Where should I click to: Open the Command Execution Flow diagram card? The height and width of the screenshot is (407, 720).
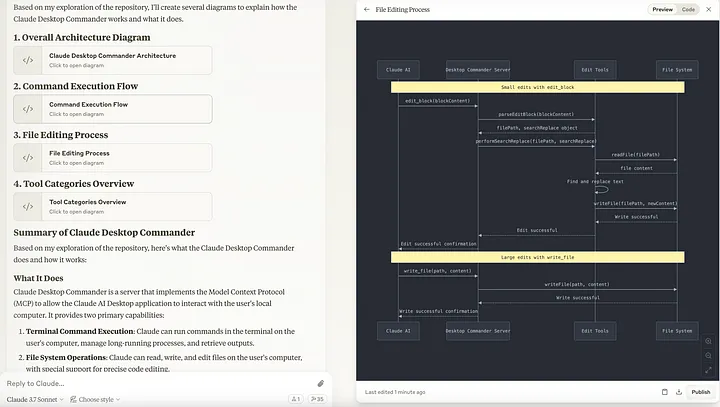[112, 109]
